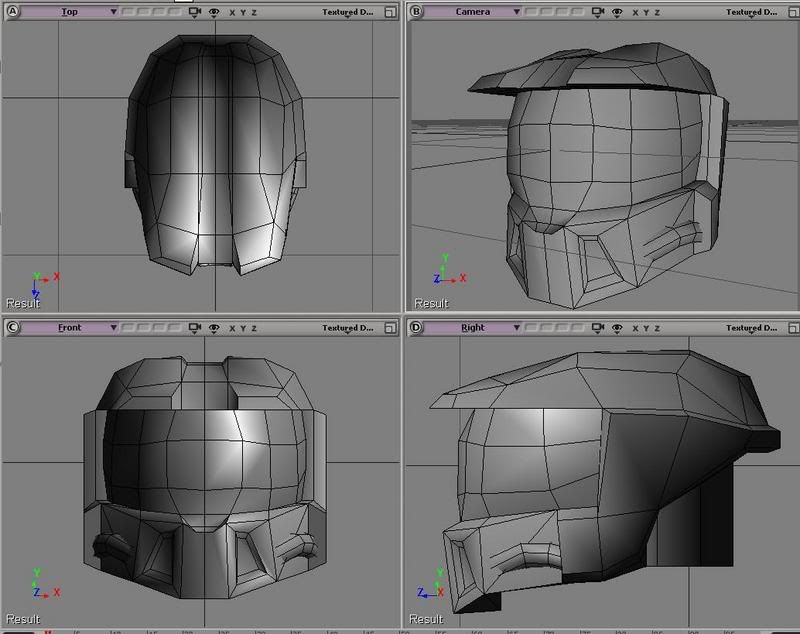The width and height of the screenshot is (800, 634).
Task: Toggle Y axis button in Front viewport
Action: coord(243,328)
